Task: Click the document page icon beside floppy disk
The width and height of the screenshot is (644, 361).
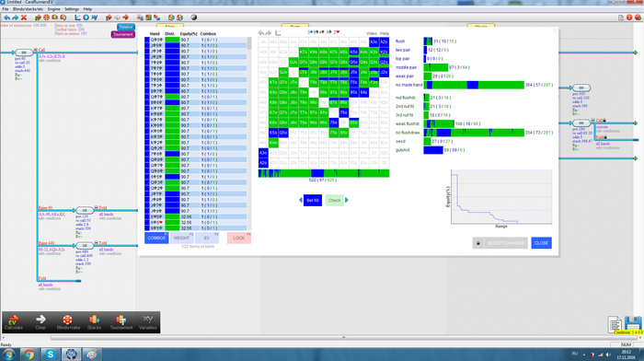Action: (x=615, y=324)
